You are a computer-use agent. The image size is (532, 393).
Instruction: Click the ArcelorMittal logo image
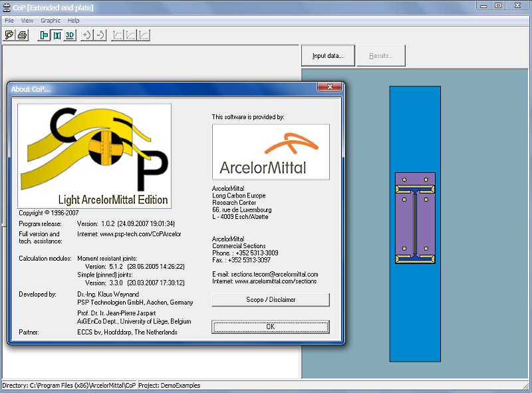click(x=271, y=152)
